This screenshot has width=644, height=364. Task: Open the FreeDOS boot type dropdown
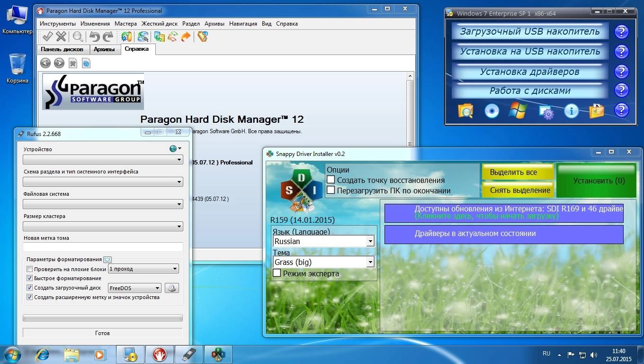tap(135, 288)
